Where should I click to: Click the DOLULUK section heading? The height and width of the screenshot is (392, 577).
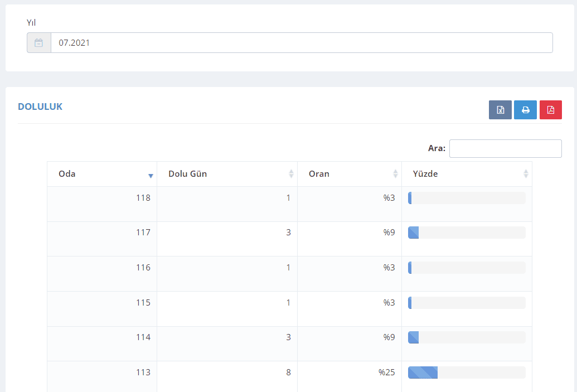click(40, 107)
